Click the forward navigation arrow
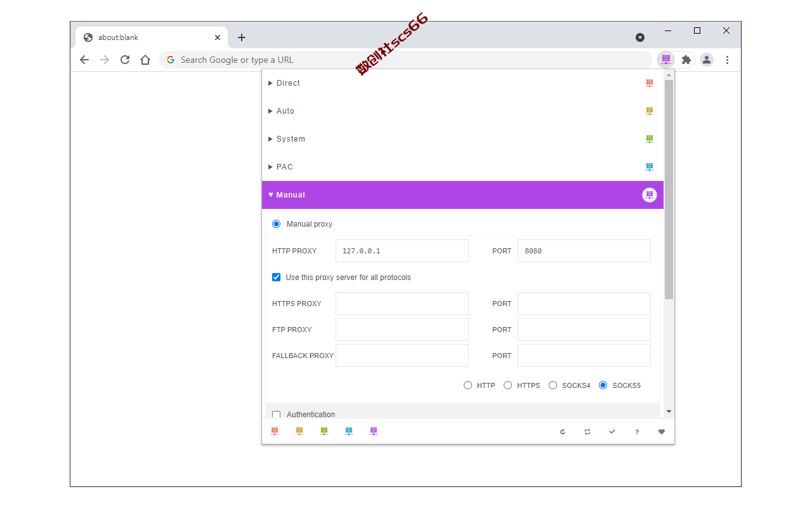812x508 pixels. coord(105,60)
